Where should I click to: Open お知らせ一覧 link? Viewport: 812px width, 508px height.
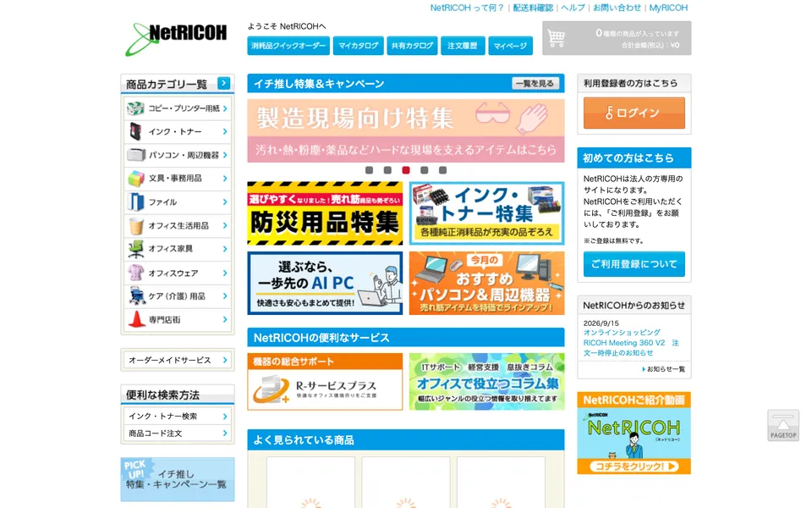(664, 369)
